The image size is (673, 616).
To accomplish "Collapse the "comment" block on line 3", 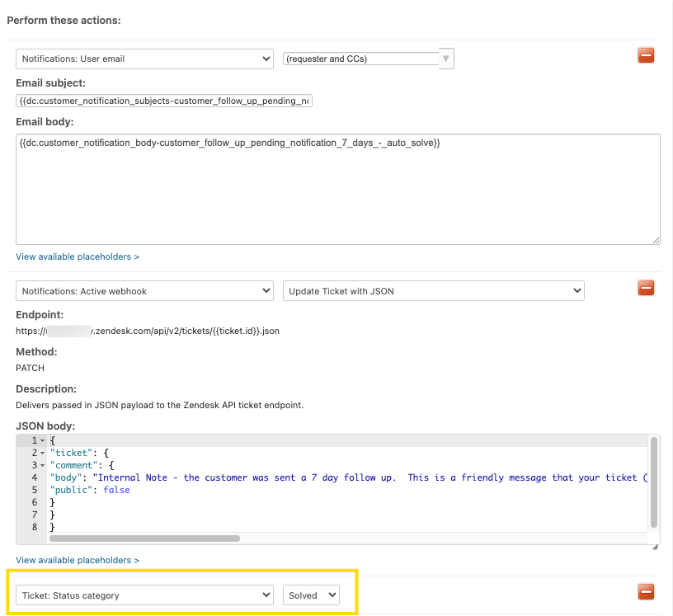I will pos(42,465).
